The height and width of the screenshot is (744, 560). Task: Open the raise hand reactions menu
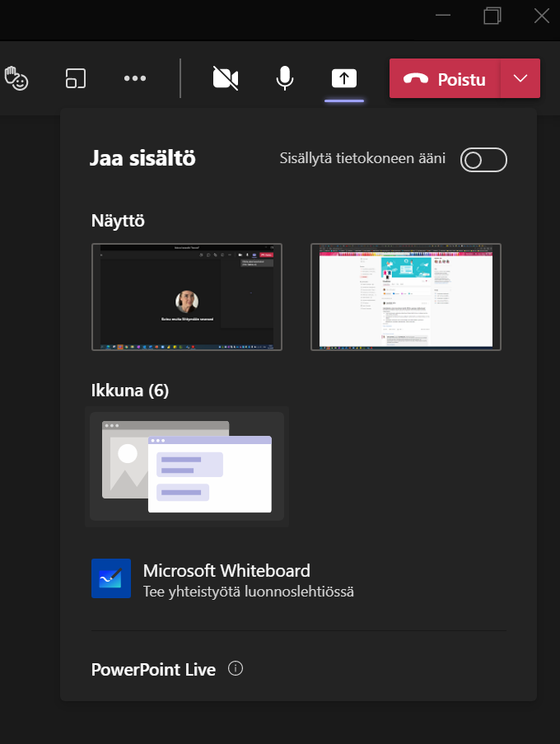(x=16, y=78)
